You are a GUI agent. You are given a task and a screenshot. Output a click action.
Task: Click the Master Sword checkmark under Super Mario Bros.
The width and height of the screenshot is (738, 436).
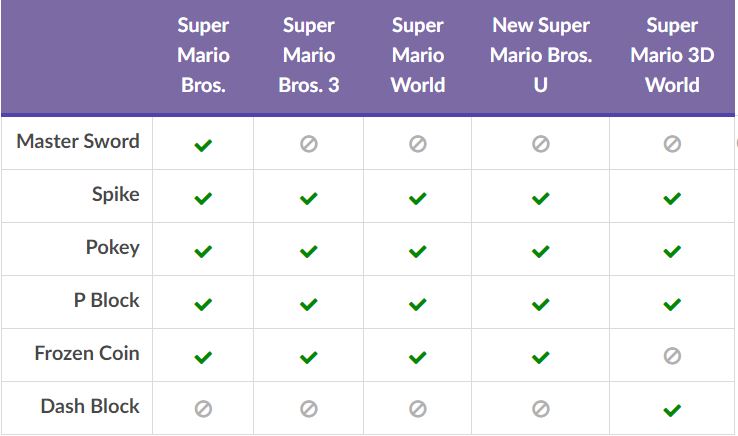203,145
